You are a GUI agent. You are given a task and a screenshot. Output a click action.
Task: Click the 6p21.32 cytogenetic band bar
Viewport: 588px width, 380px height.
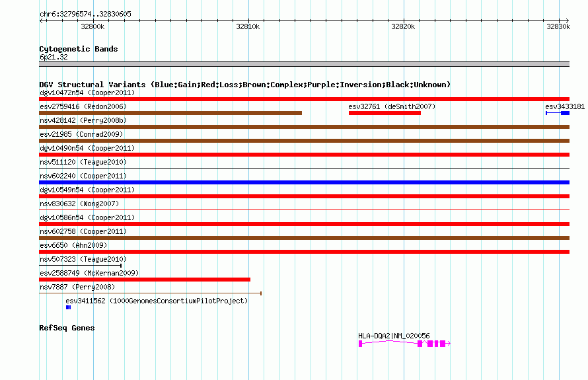point(304,64)
